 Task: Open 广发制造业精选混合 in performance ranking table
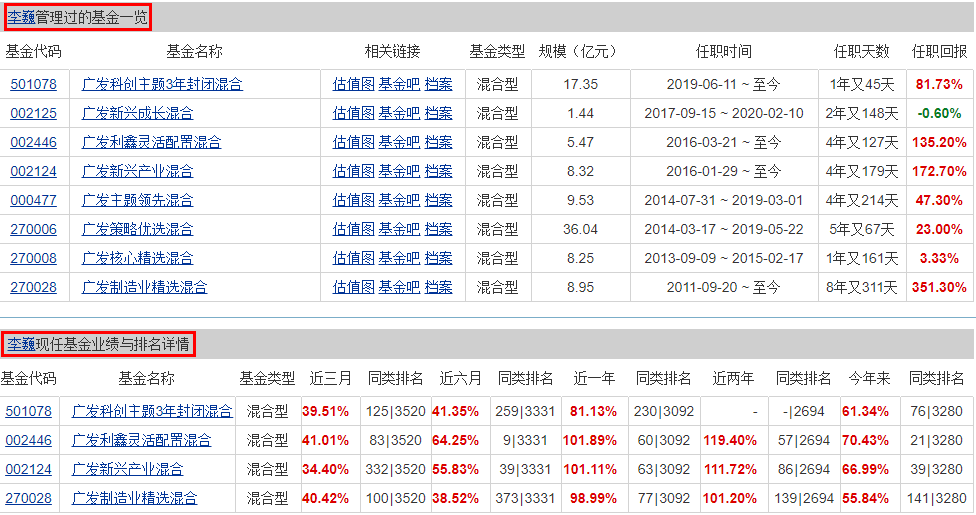click(x=134, y=499)
